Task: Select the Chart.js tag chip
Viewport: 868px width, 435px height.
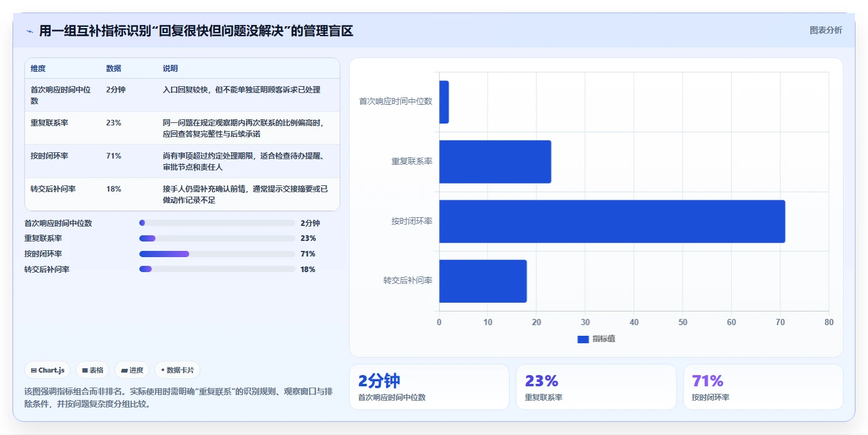Action: (x=48, y=370)
